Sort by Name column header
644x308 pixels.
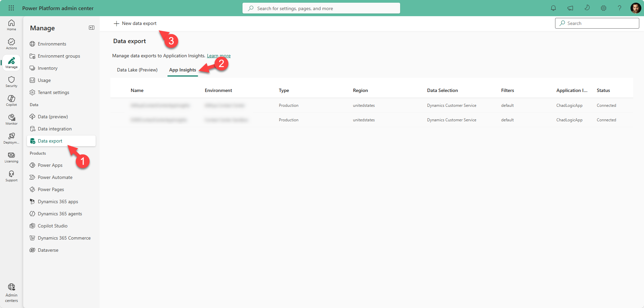pyautogui.click(x=137, y=90)
